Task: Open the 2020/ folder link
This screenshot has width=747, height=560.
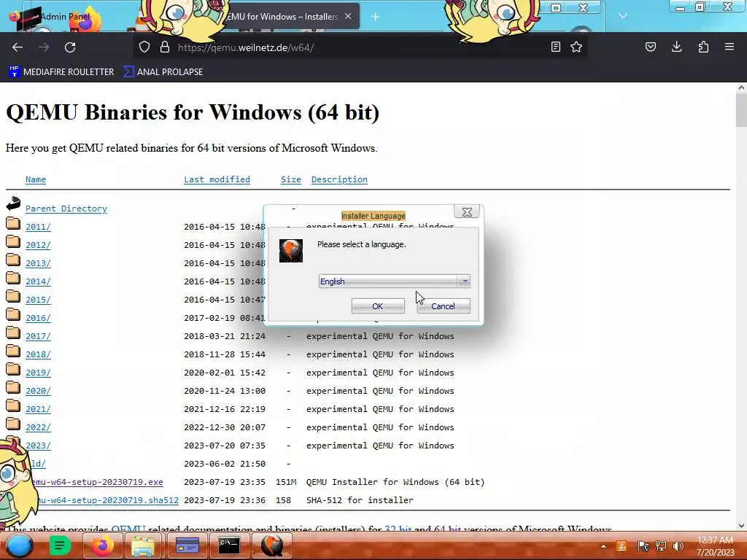Action: 38,391
